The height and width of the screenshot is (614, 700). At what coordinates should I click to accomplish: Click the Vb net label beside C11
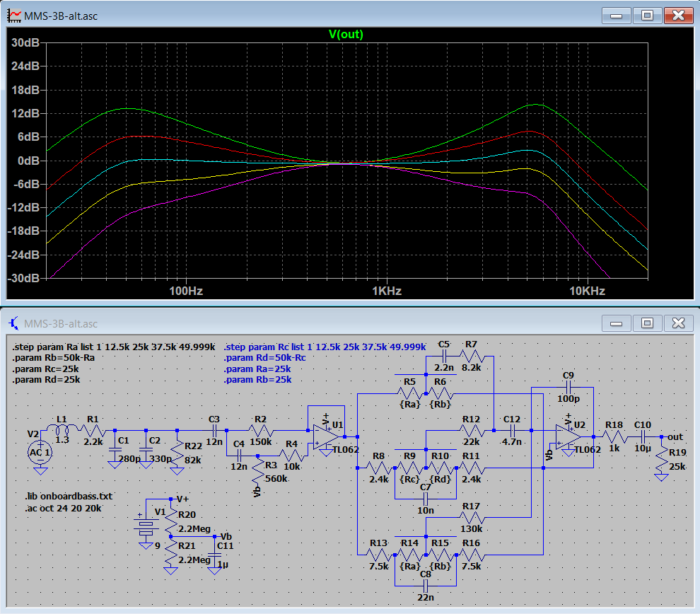226,536
